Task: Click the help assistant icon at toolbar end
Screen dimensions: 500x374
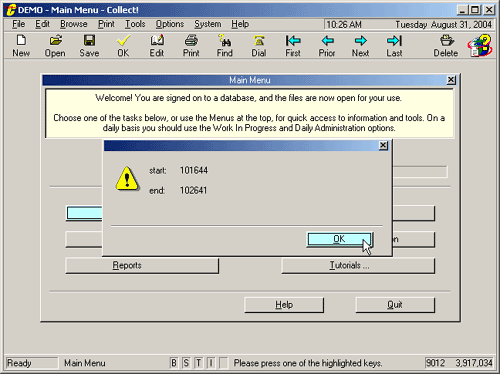Action: tap(480, 45)
